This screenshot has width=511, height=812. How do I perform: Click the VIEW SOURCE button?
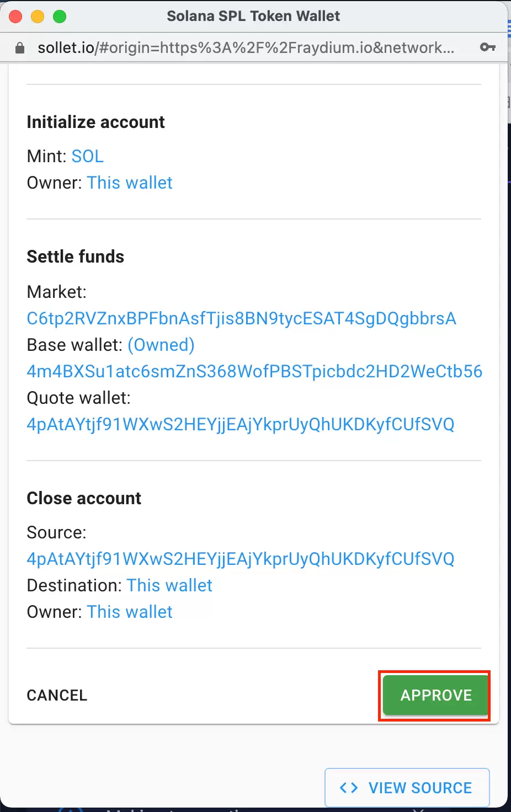[x=407, y=787]
